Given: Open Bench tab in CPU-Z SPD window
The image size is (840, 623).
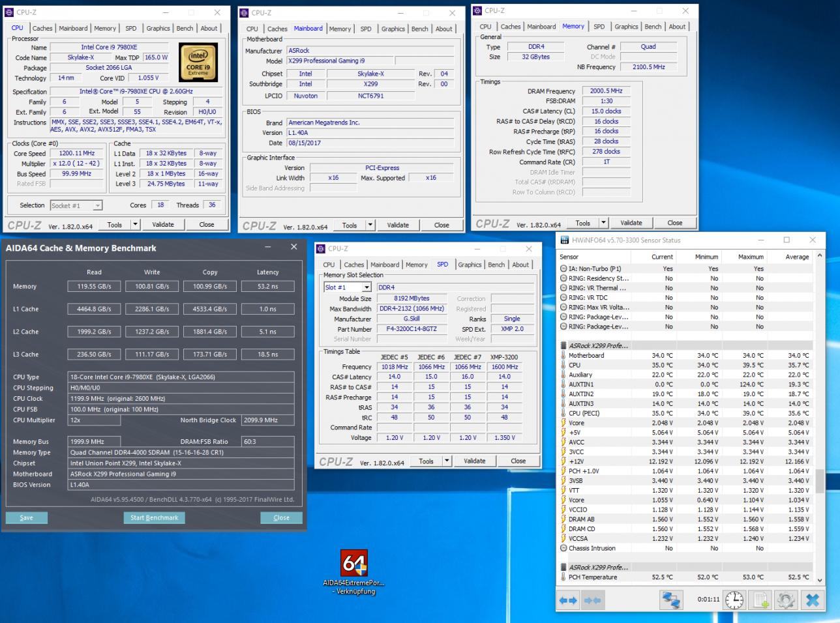Looking at the screenshot, I should tap(496, 265).
